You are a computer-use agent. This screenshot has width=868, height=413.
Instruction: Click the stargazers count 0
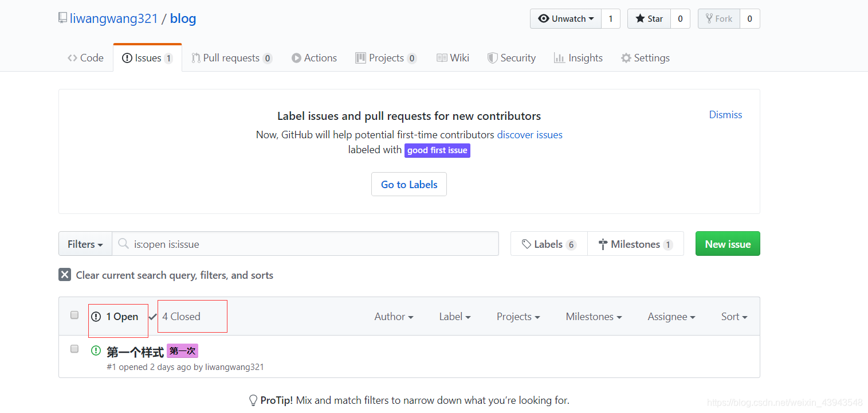(680, 18)
